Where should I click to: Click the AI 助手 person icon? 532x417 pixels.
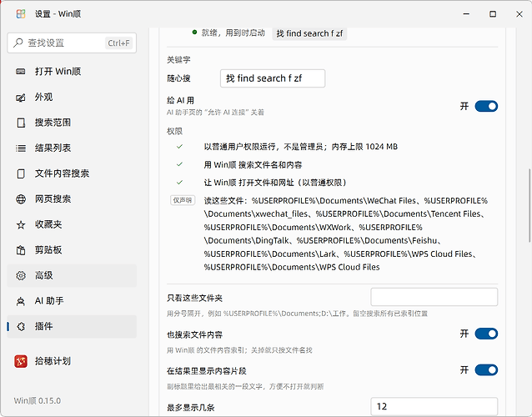(21, 301)
